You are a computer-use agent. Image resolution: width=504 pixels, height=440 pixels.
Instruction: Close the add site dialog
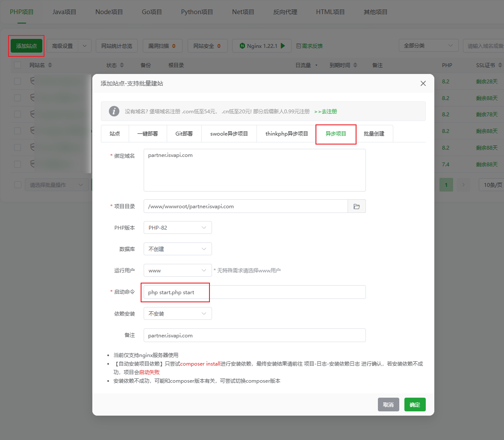(x=423, y=83)
